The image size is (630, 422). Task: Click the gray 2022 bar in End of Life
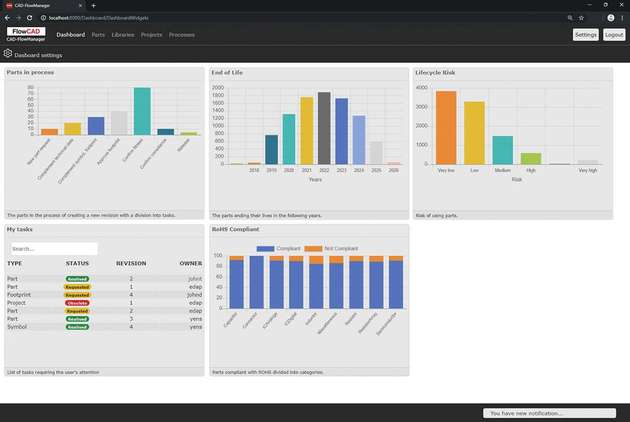(324, 128)
